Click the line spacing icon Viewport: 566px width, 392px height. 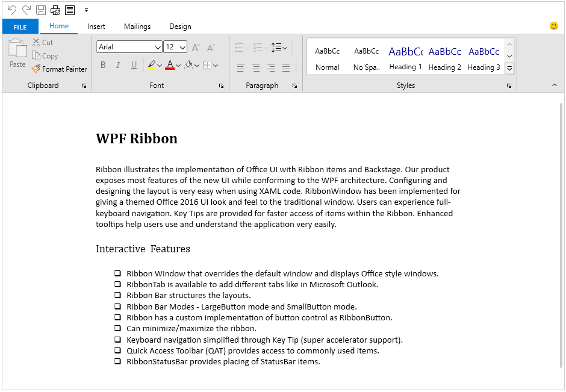(x=276, y=48)
